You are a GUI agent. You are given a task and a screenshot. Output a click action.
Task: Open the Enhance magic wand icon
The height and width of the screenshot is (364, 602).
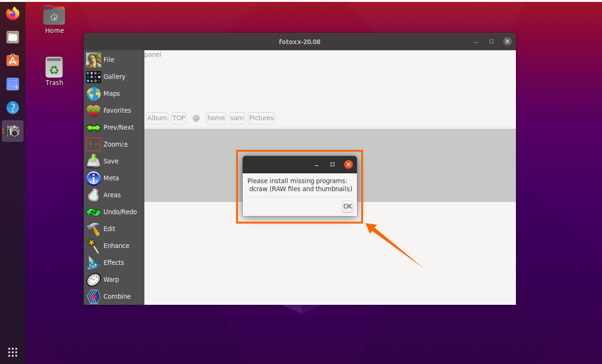point(94,246)
